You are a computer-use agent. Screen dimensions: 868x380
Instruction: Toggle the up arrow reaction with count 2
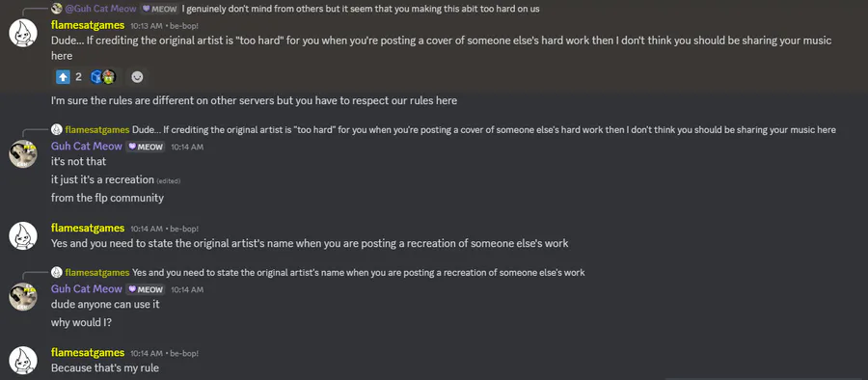pyautogui.click(x=69, y=77)
